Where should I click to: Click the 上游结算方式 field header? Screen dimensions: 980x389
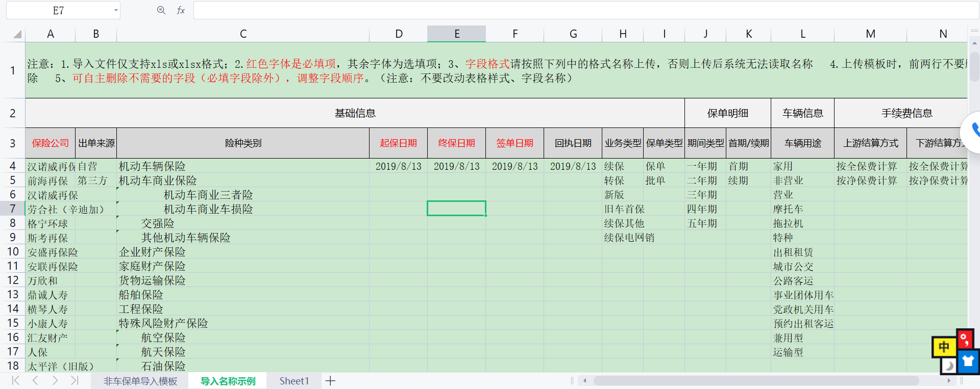point(871,143)
